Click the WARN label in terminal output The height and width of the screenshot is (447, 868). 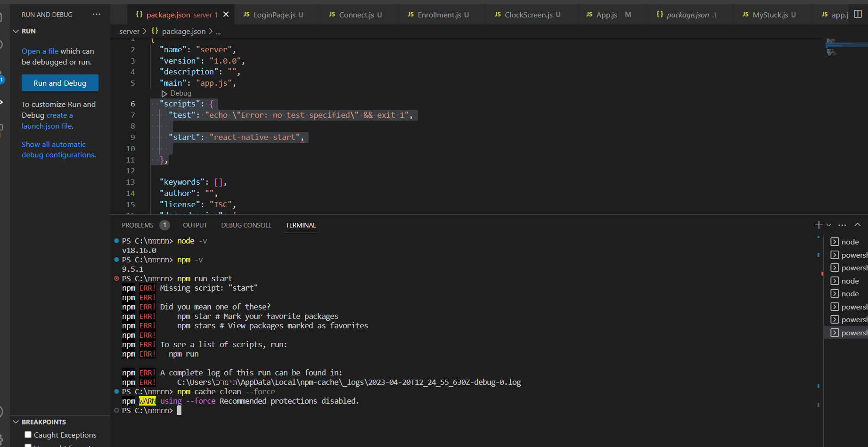(x=147, y=401)
